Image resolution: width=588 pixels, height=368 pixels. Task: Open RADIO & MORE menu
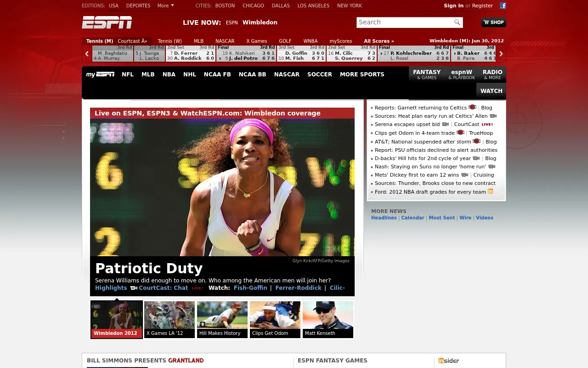pos(492,75)
